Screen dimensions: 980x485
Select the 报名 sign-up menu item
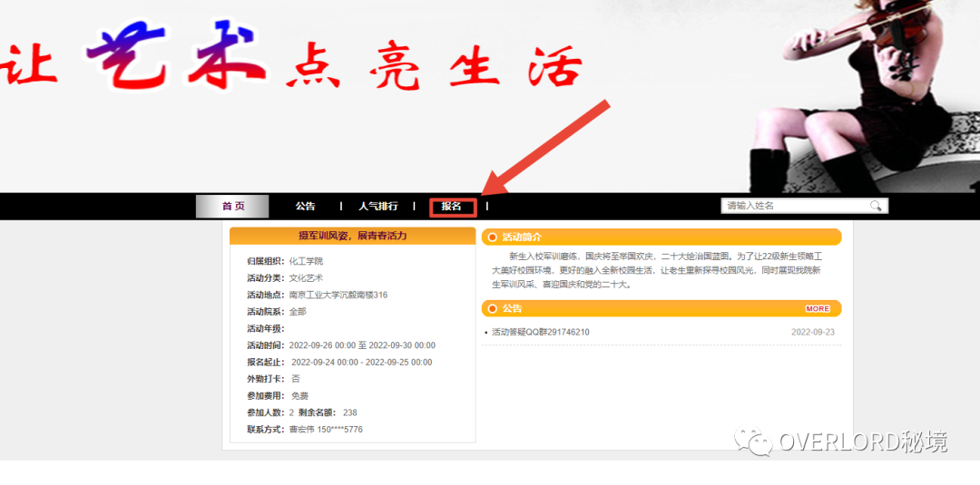[452, 207]
